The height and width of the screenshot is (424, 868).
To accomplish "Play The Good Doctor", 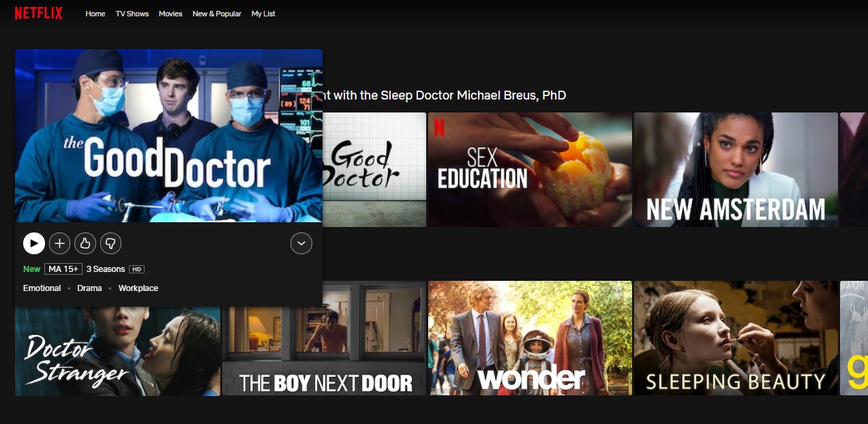I will click(34, 243).
